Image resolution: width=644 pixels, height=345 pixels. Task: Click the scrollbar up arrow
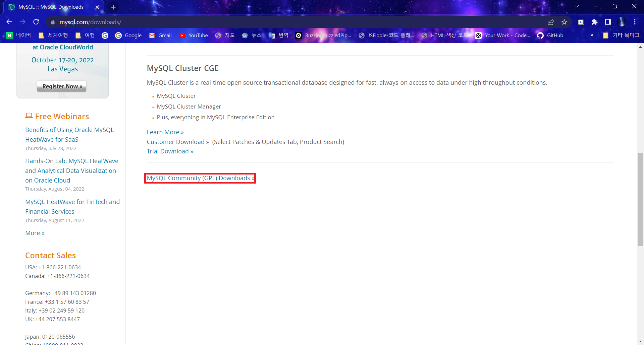point(640,47)
